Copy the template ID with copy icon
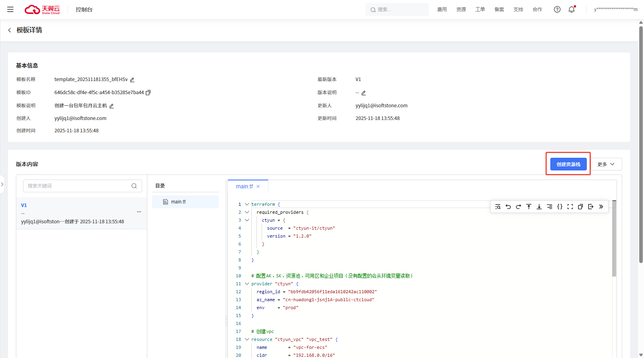 click(x=148, y=93)
